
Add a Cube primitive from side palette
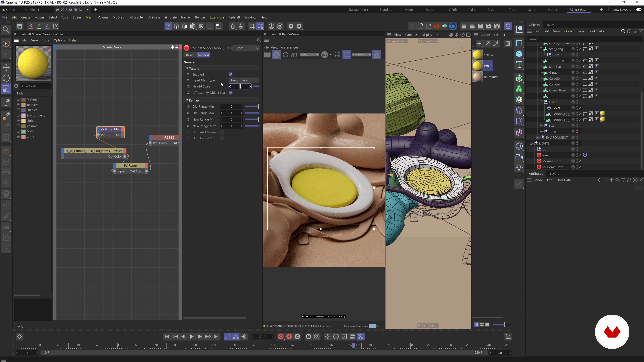(x=519, y=54)
